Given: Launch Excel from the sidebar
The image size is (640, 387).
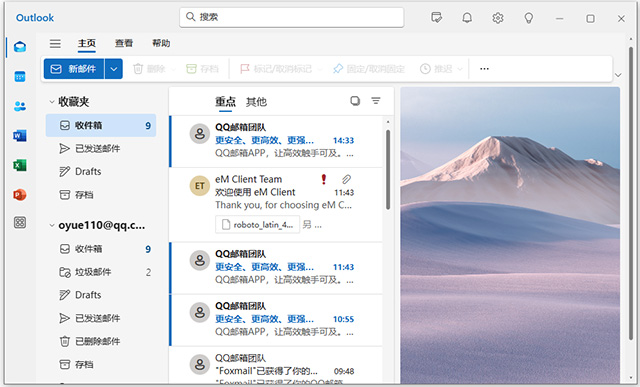Looking at the screenshot, I should click(x=20, y=165).
